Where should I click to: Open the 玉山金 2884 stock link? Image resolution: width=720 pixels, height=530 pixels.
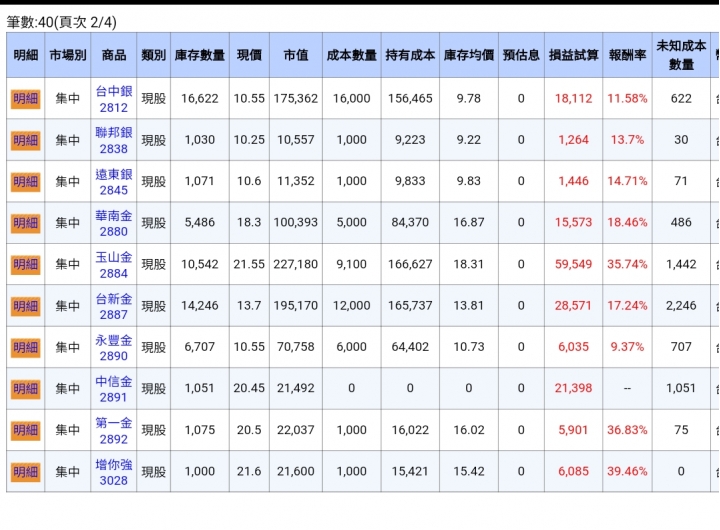pyautogui.click(x=114, y=265)
